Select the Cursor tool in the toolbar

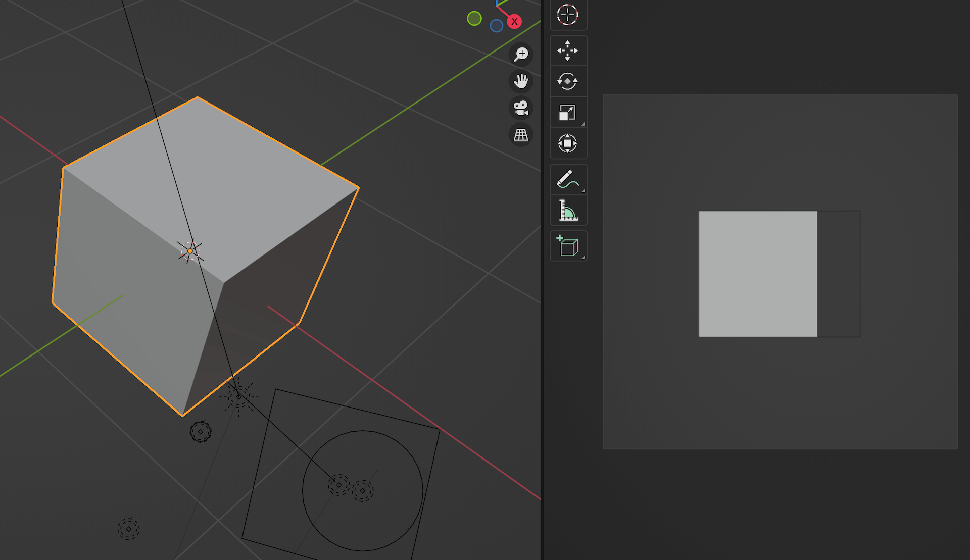pyautogui.click(x=568, y=15)
